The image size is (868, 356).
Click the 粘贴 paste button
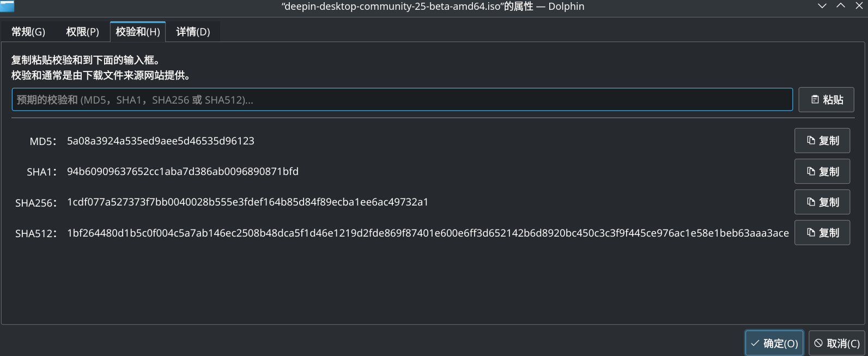click(x=826, y=100)
